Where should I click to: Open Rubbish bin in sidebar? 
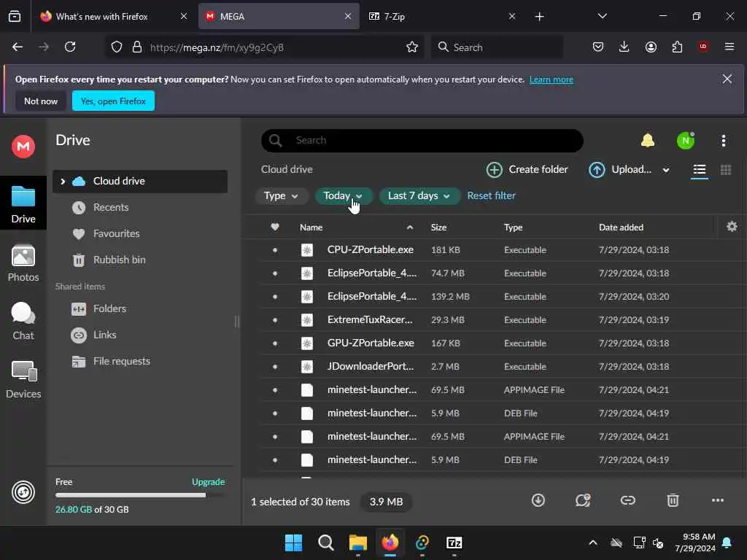point(139,260)
